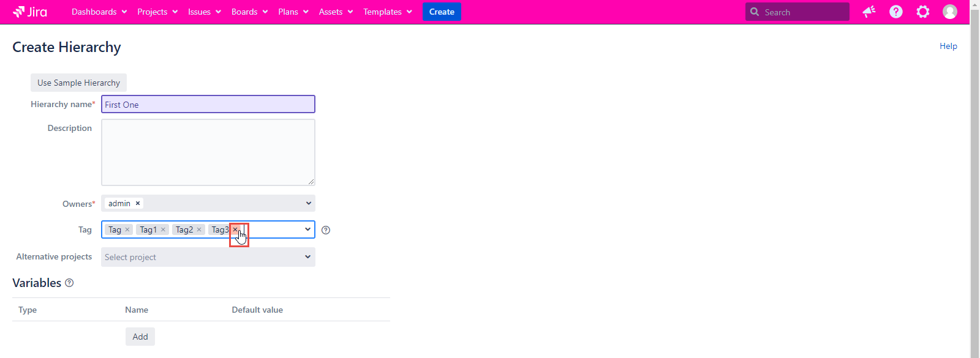The width and height of the screenshot is (980, 358).
Task: Click the Add variable button
Action: 140,337
